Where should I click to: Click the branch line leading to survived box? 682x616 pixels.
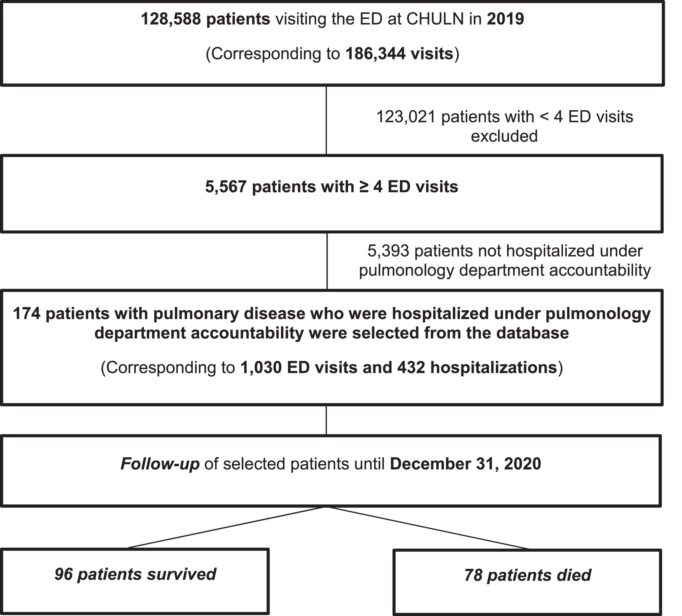pyautogui.click(x=227, y=527)
